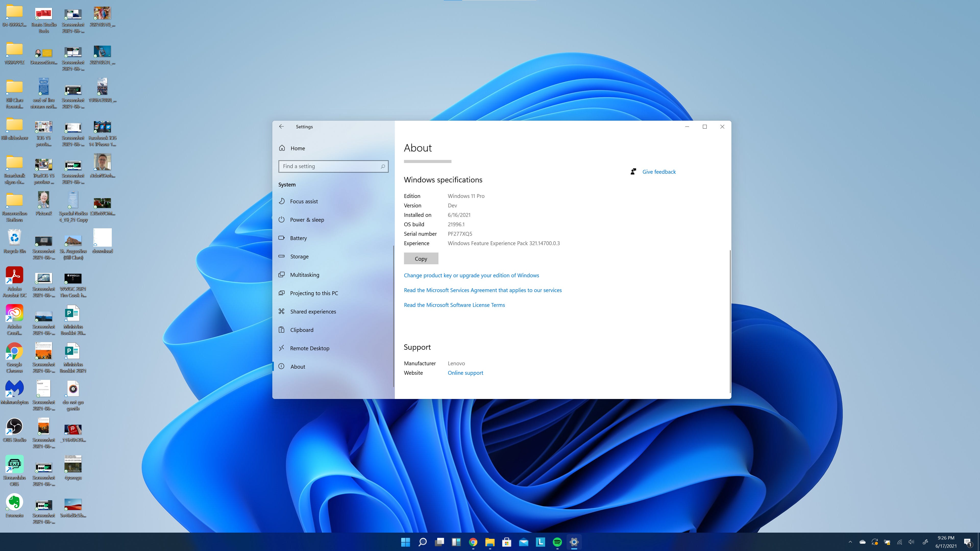
Task: Click the About page vertical scrollbar
Action: click(x=730, y=321)
